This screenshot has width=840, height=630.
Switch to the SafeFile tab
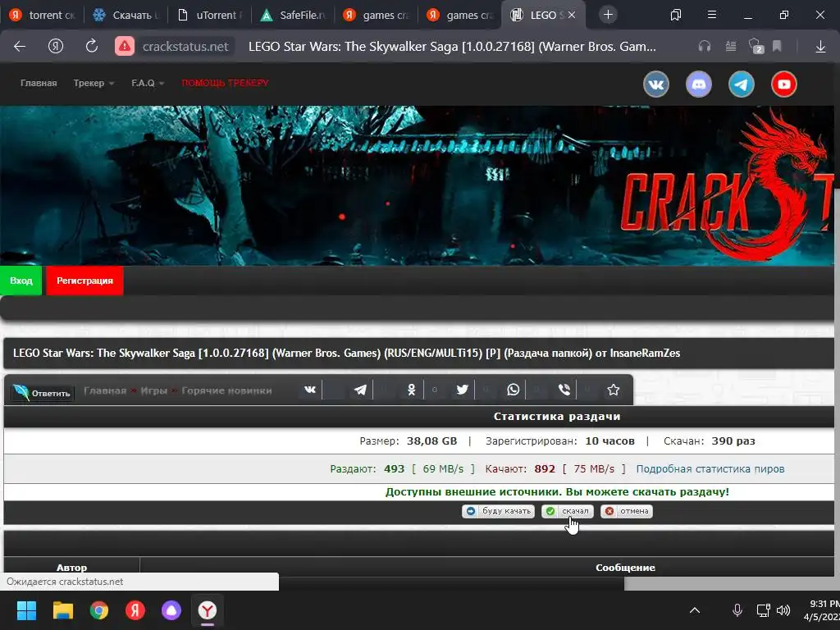[x=294, y=15]
